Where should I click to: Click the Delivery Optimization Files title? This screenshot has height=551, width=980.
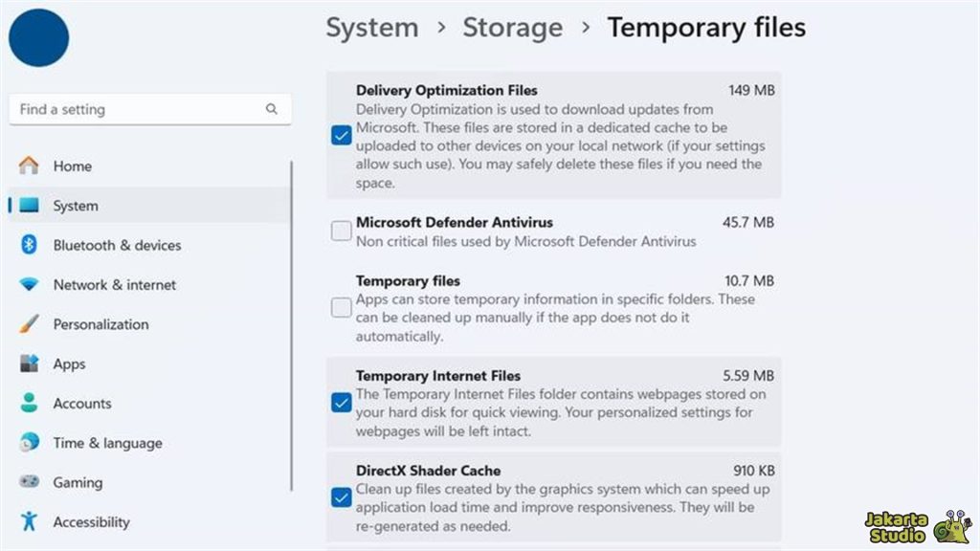(x=446, y=90)
